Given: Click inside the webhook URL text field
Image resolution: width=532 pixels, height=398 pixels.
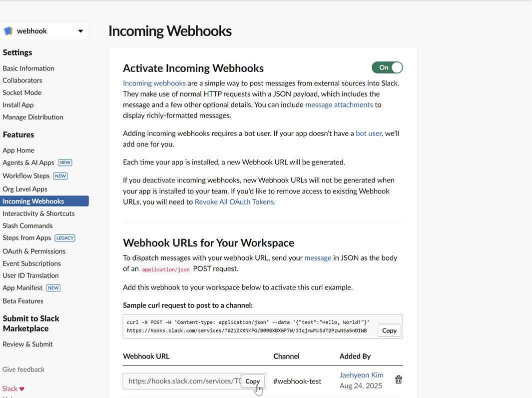Looking at the screenshot, I should point(175,381).
